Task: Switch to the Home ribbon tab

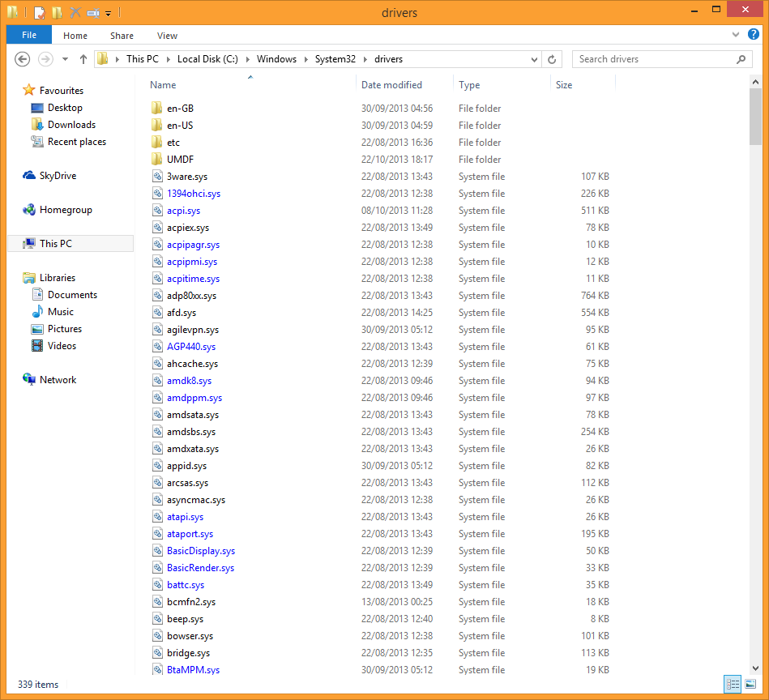Action: pyautogui.click(x=75, y=36)
